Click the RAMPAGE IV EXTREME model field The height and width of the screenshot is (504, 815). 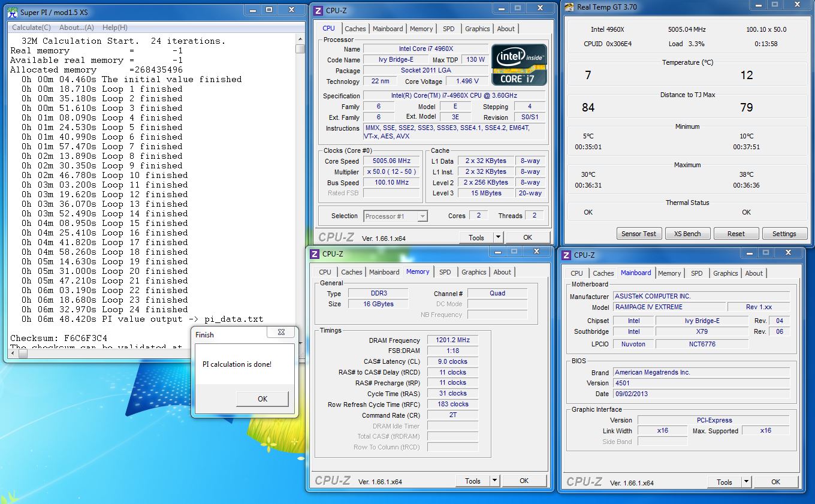pos(668,307)
